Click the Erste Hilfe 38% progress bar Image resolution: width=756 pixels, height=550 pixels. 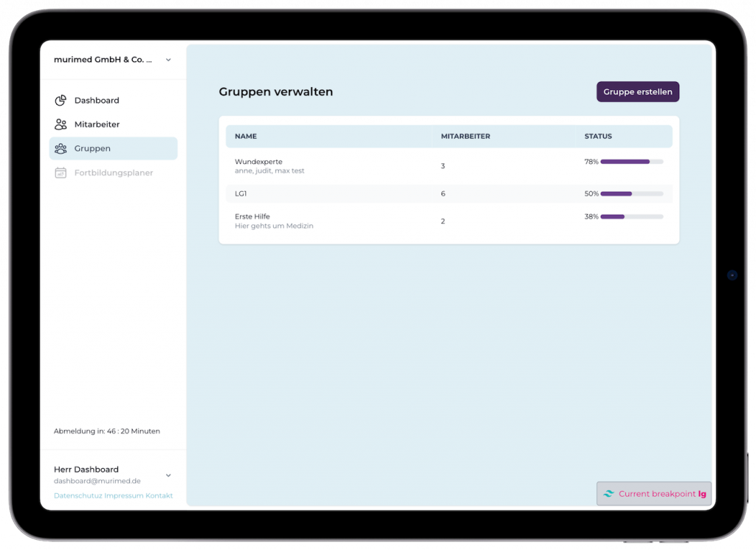click(x=631, y=217)
